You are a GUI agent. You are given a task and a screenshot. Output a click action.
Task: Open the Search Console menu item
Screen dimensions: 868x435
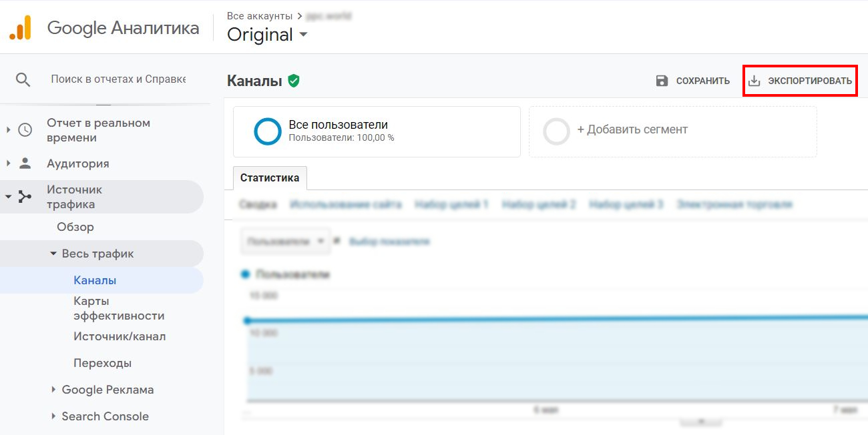click(x=104, y=416)
